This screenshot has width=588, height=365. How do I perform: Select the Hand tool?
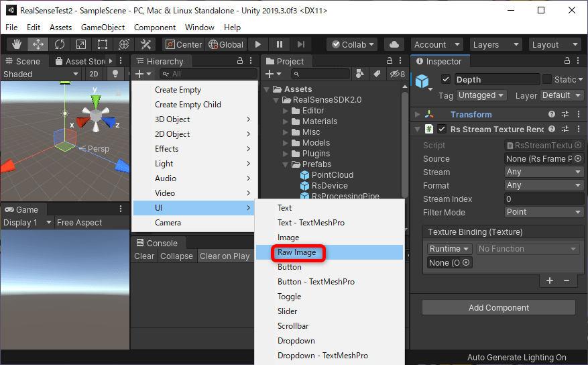point(16,45)
